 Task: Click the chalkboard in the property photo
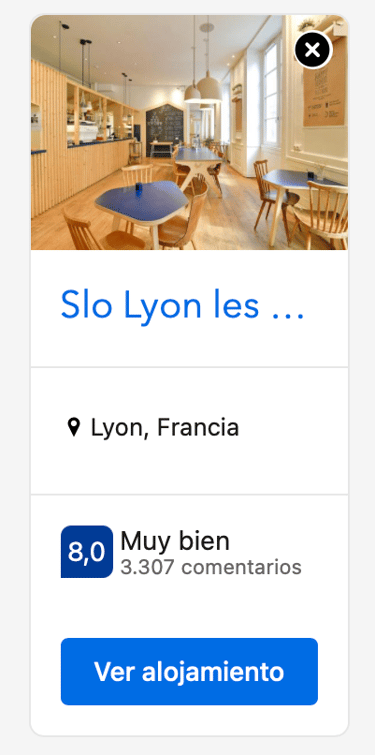165,124
